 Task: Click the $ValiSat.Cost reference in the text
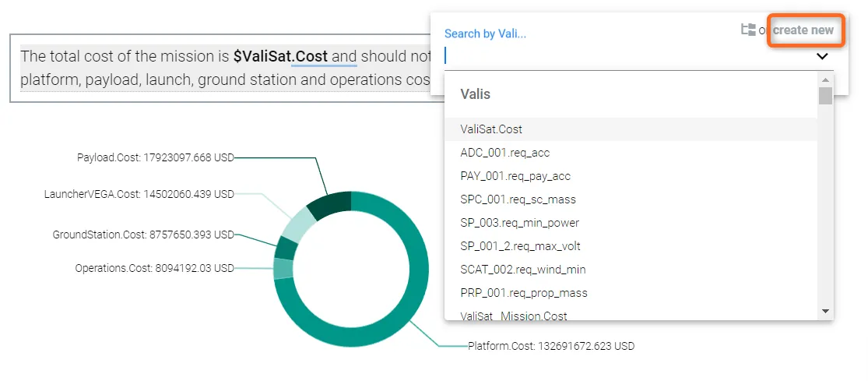point(281,56)
